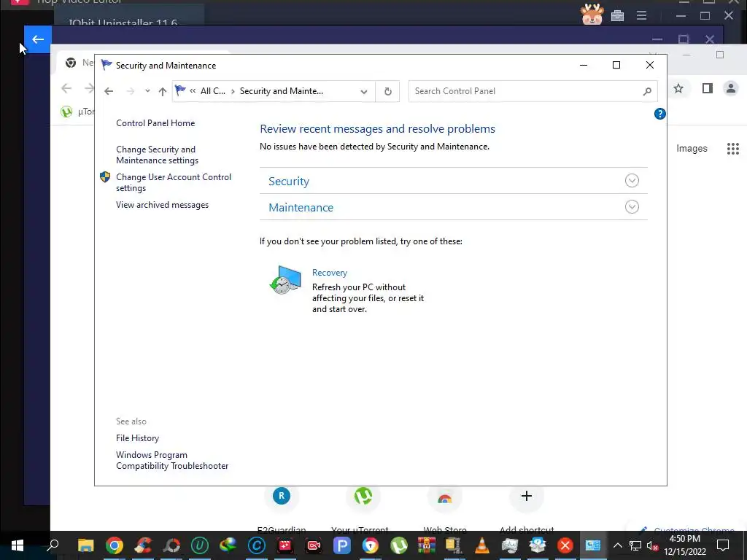Open the red X app on taskbar
The height and width of the screenshot is (560, 747).
click(565, 545)
